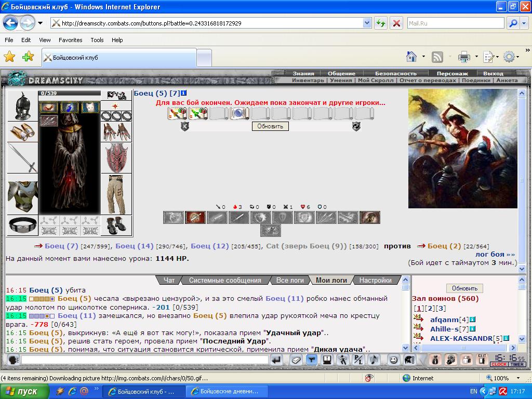
Task: Click the Поединки link in the top menu
Action: [476, 81]
